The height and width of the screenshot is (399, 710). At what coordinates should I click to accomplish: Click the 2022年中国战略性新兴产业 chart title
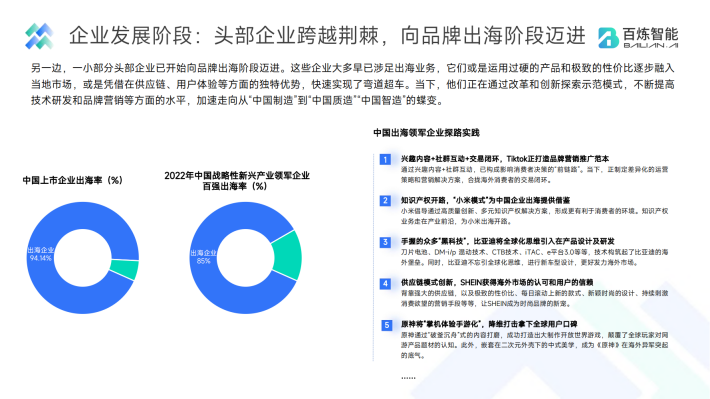click(x=237, y=181)
